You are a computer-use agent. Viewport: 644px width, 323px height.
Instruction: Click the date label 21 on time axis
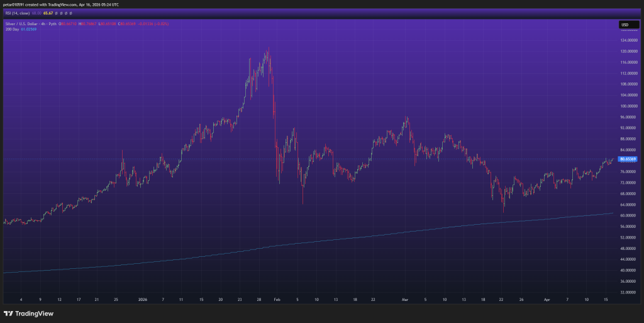pos(96,300)
